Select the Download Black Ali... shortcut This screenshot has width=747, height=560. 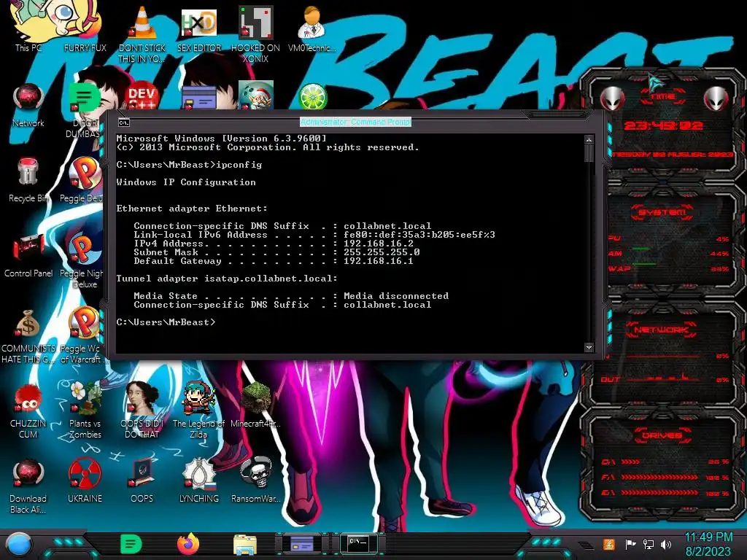click(28, 486)
